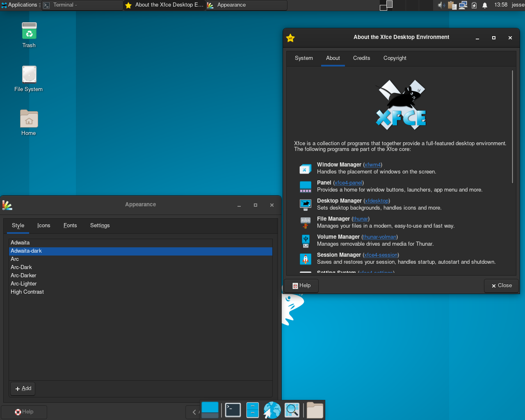The image size is (525, 420).
Task: Select the Arc-Darker theme
Action: click(x=141, y=276)
